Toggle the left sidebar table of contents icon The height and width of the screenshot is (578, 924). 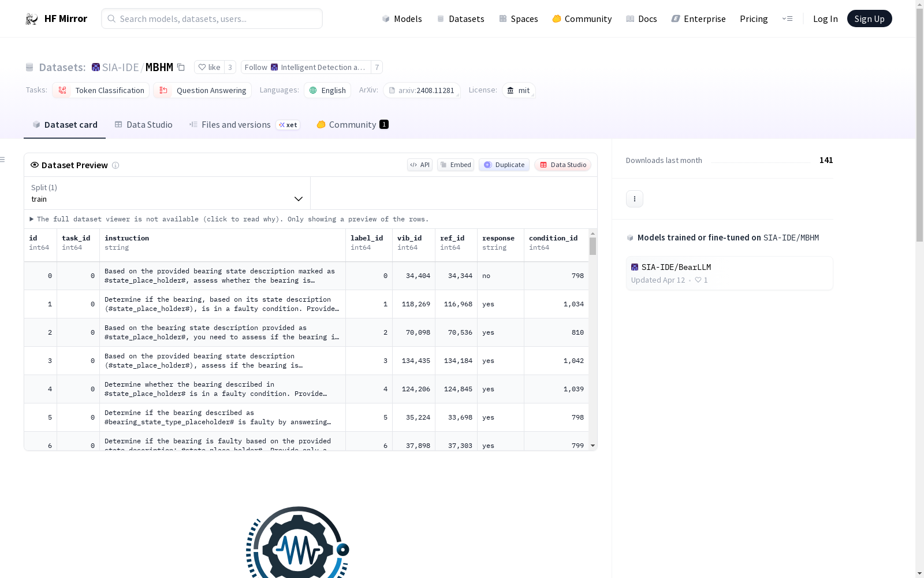3,160
